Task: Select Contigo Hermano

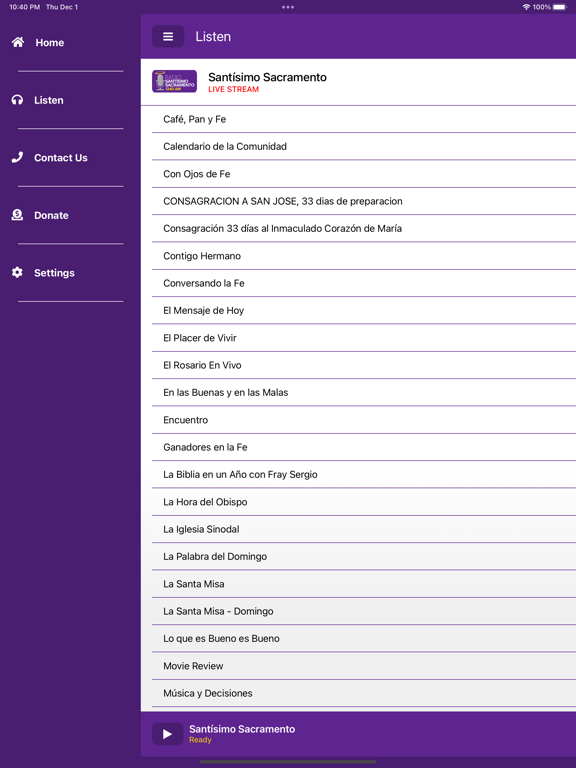Action: (364, 256)
